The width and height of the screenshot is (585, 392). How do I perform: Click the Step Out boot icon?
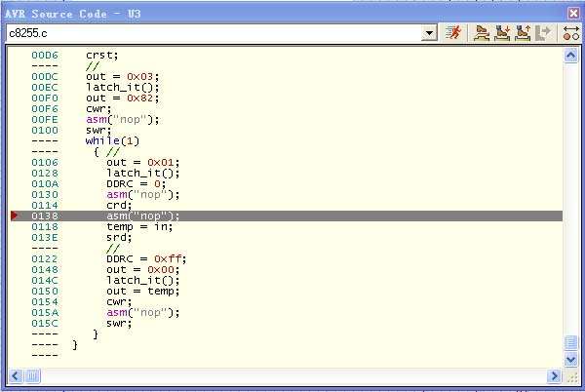524,33
